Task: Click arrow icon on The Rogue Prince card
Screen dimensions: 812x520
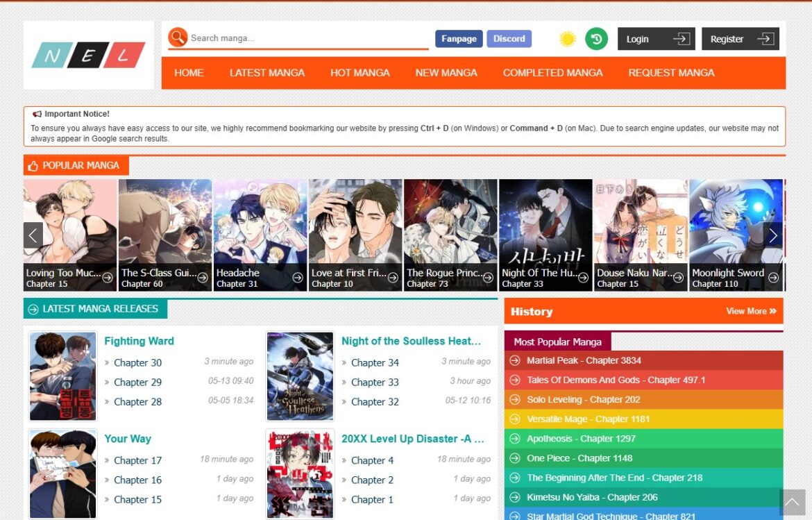Action: pos(488,278)
